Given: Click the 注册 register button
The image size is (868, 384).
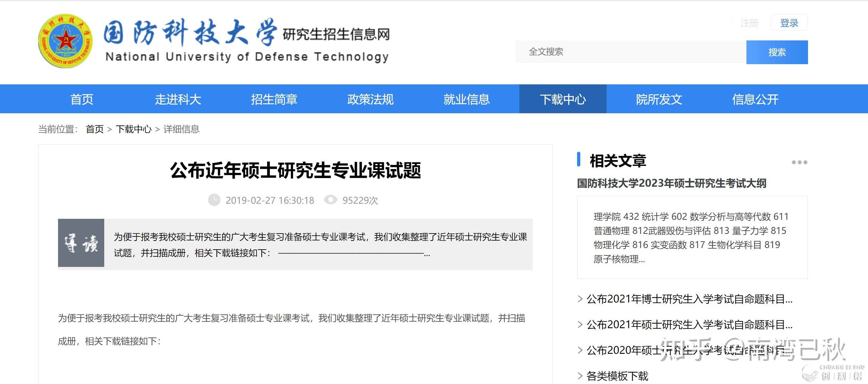Looking at the screenshot, I should [x=749, y=22].
